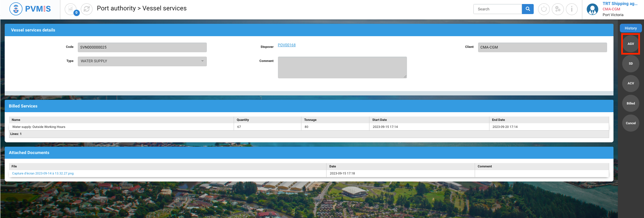
Task: Click the refresh icon in header
Action: [86, 9]
